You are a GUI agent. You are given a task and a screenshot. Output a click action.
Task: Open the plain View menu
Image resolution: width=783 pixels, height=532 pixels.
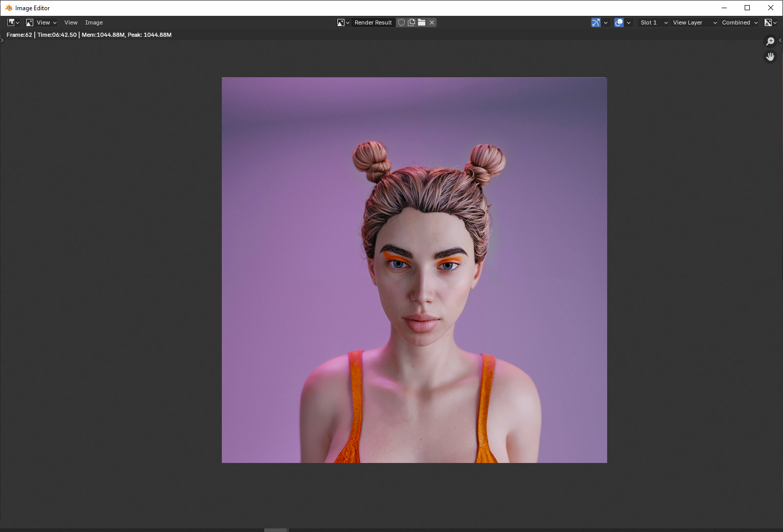(71, 22)
